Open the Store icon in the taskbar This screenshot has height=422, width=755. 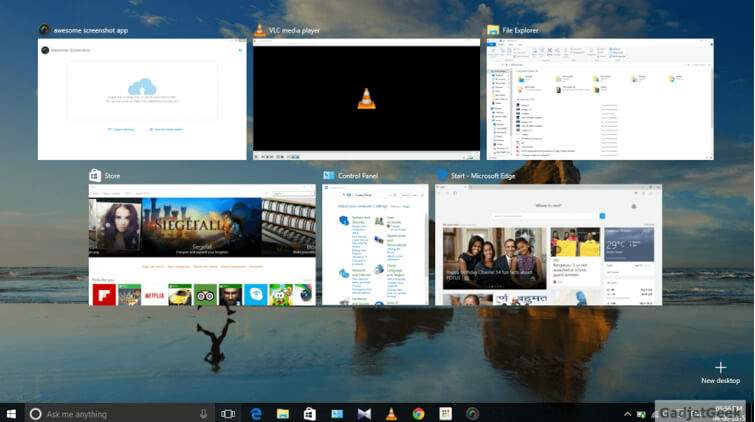(x=310, y=414)
